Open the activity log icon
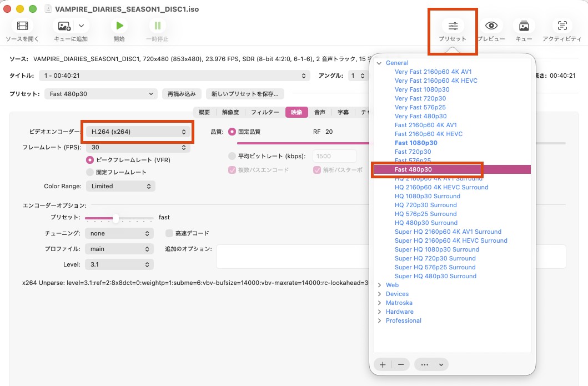Screen dimensions: 588x386 pos(562,26)
